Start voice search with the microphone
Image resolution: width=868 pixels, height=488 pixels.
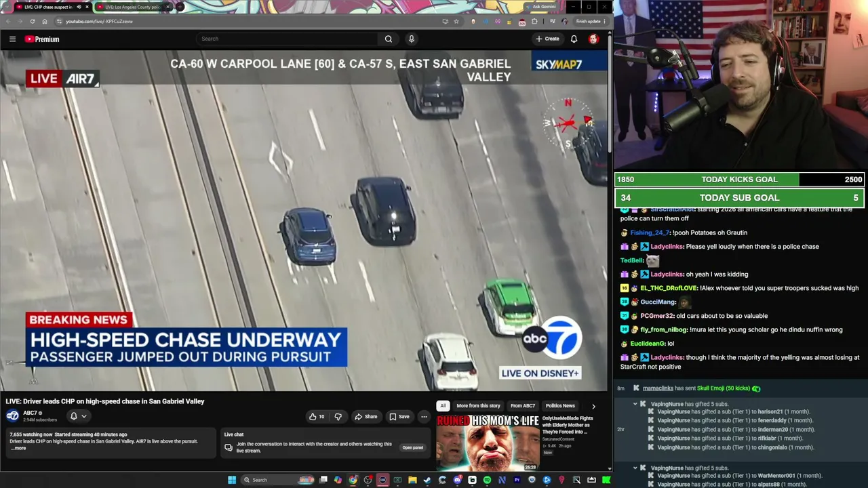tap(411, 39)
